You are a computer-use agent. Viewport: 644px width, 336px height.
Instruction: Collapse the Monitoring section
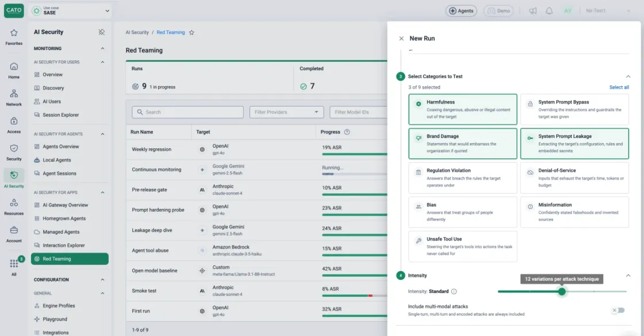[x=102, y=48]
